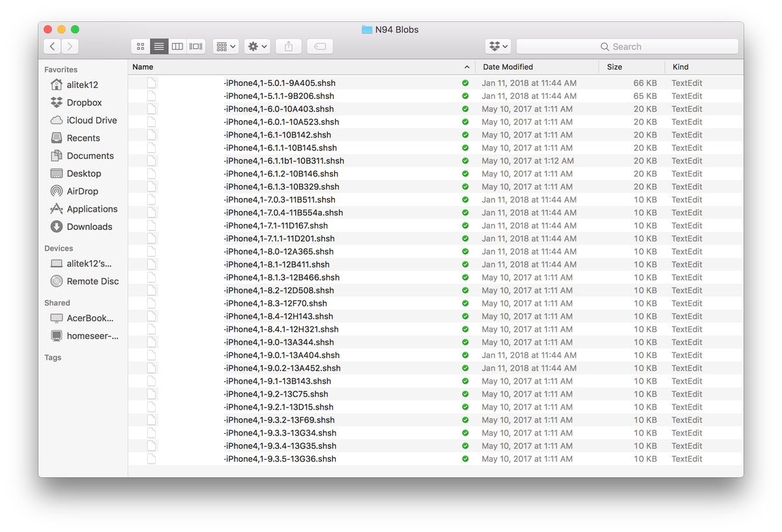The height and width of the screenshot is (532, 782).
Task: Open the Dropbox toolbar dropdown
Action: coord(498,46)
